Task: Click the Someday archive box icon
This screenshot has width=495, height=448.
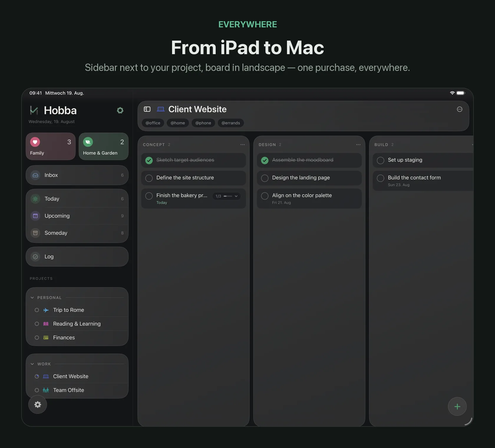Action: 35,233
